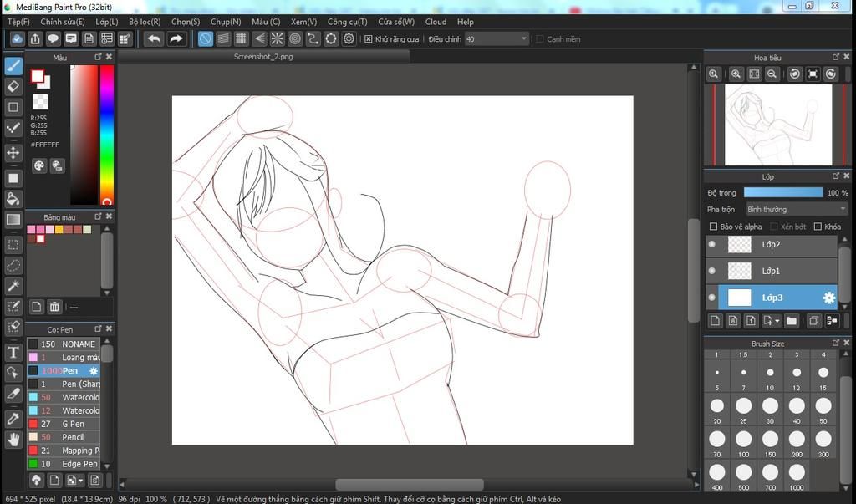Turn off snap with the highlighted snap-off icon

206,38
